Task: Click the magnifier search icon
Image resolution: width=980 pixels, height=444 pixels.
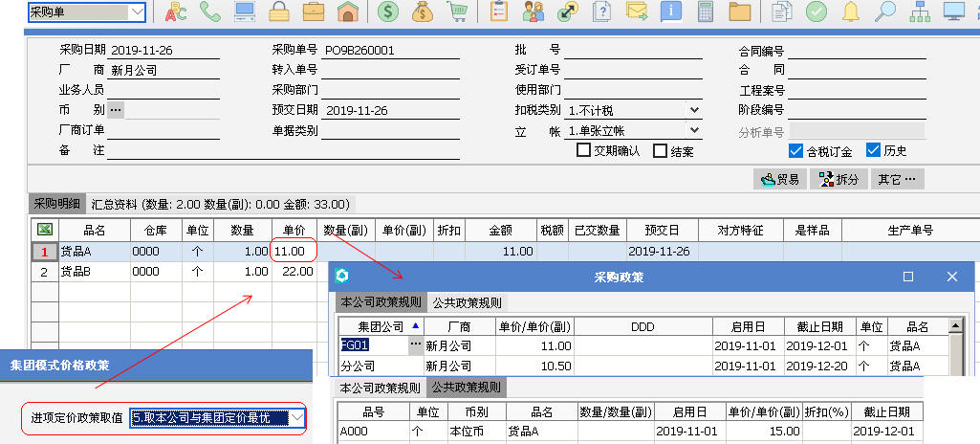Action: pos(886,12)
